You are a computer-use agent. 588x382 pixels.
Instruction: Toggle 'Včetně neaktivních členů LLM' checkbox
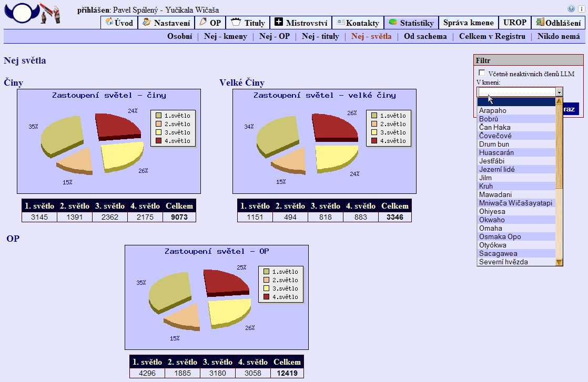click(482, 73)
